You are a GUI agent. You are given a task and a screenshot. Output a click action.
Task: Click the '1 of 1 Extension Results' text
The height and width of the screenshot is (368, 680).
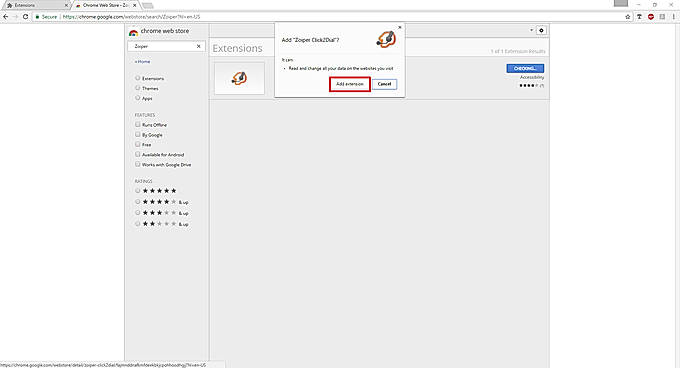pyautogui.click(x=518, y=51)
